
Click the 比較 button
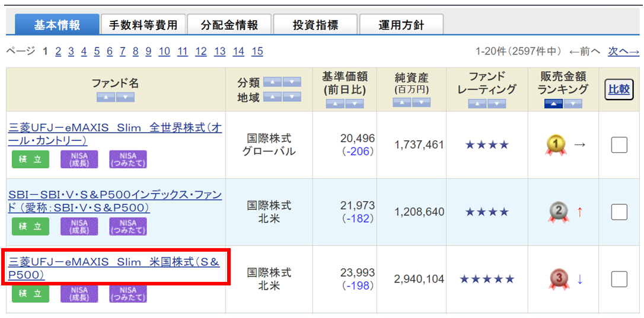pos(619,90)
